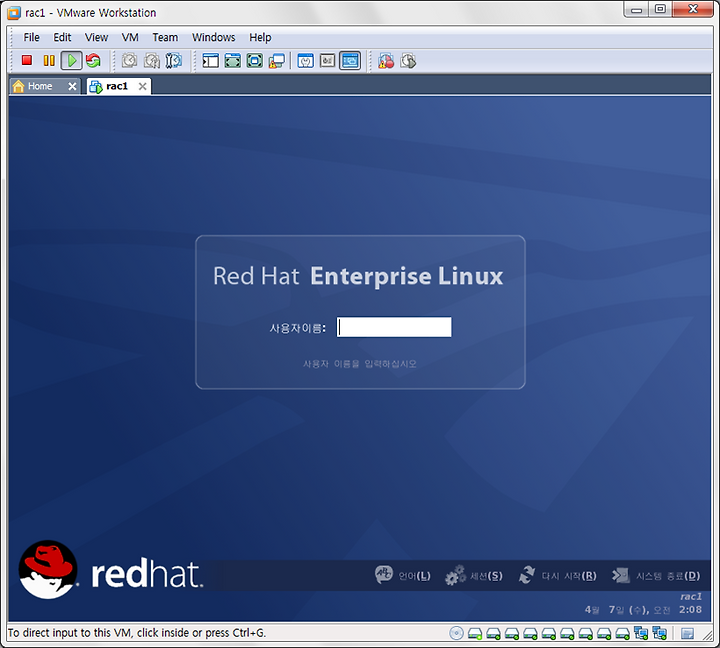Open the View menu
The width and height of the screenshot is (720, 648).
[96, 37]
